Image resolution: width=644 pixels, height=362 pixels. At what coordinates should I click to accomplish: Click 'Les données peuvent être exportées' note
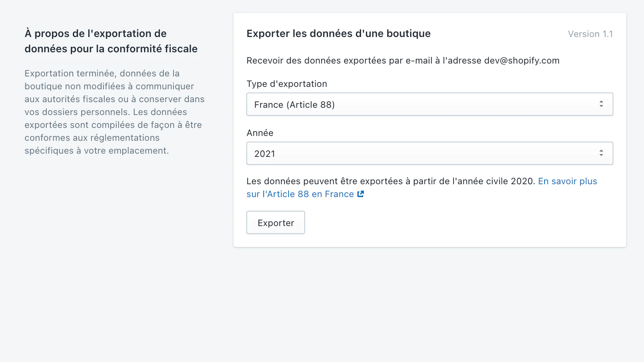(x=391, y=181)
